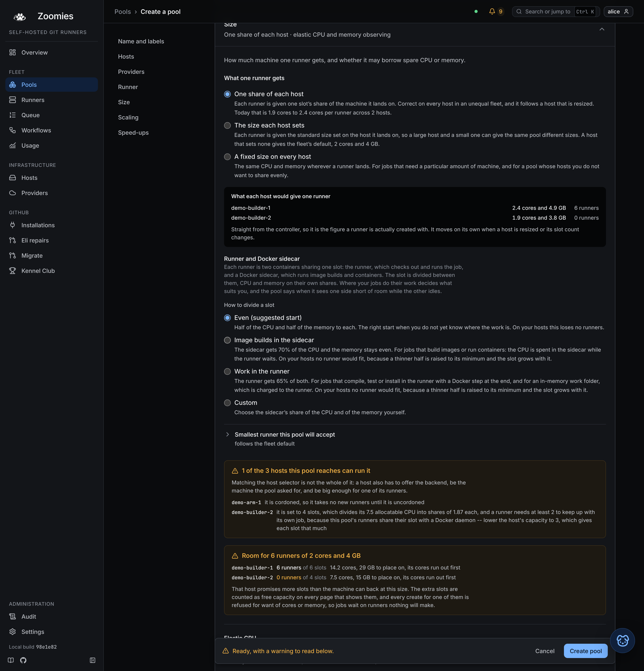The image size is (644, 671).
Task: Open the alice account menu
Action: [618, 12]
